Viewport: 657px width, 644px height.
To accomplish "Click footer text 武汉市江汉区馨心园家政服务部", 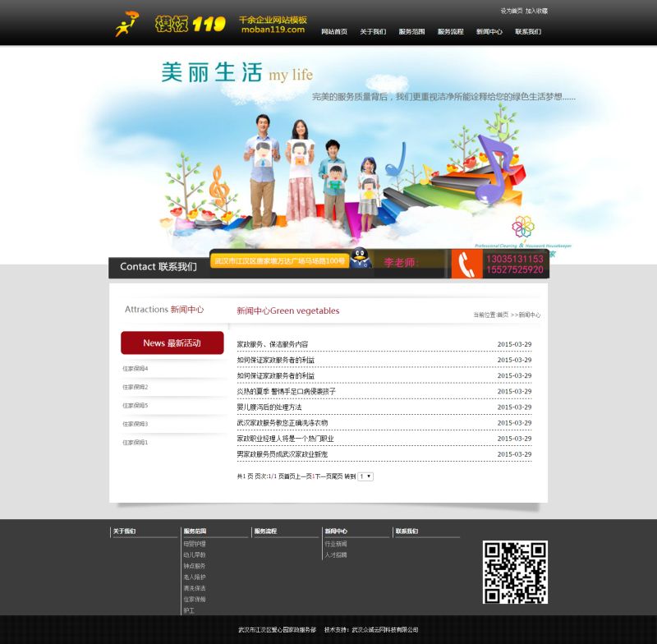I will click(278, 630).
